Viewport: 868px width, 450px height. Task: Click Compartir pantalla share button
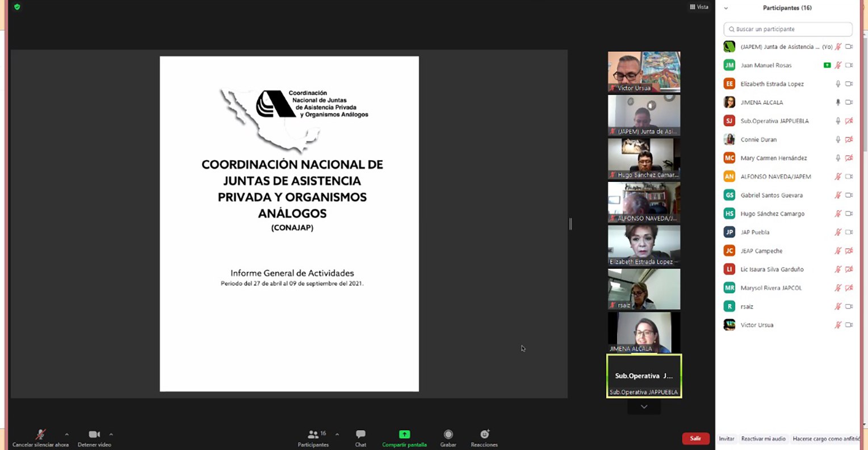point(404,438)
